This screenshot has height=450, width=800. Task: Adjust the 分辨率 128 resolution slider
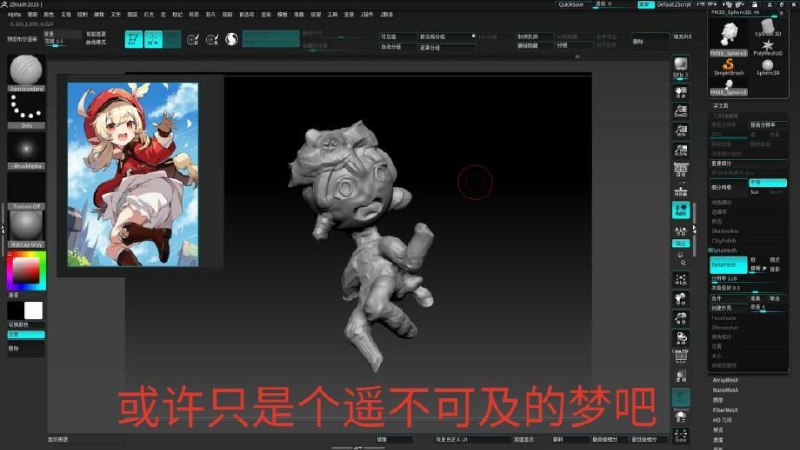748,279
